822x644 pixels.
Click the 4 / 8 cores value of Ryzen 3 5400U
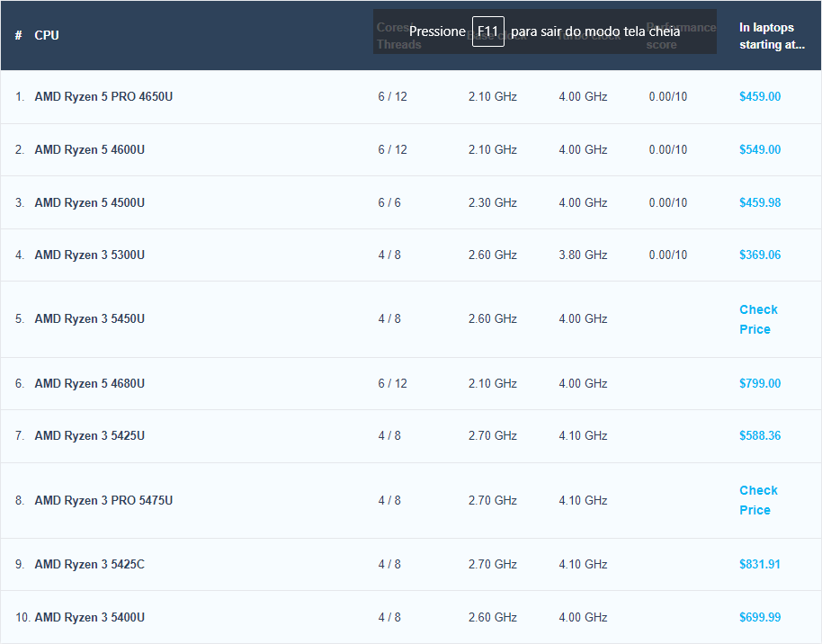[x=389, y=617]
